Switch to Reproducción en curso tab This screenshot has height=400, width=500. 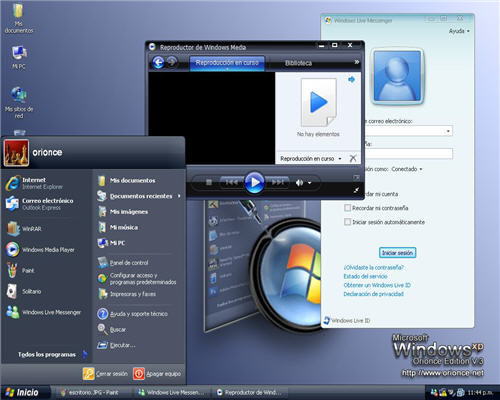coord(227,63)
